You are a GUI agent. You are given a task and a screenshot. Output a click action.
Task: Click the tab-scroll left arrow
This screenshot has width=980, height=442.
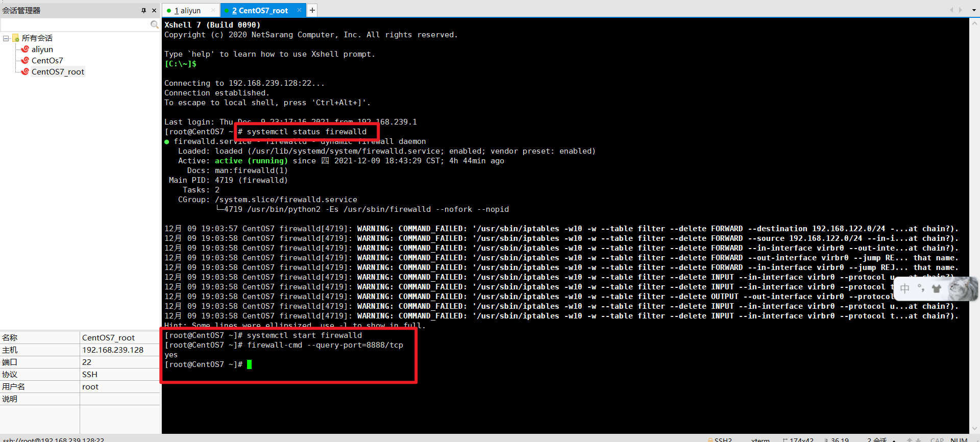point(951,10)
